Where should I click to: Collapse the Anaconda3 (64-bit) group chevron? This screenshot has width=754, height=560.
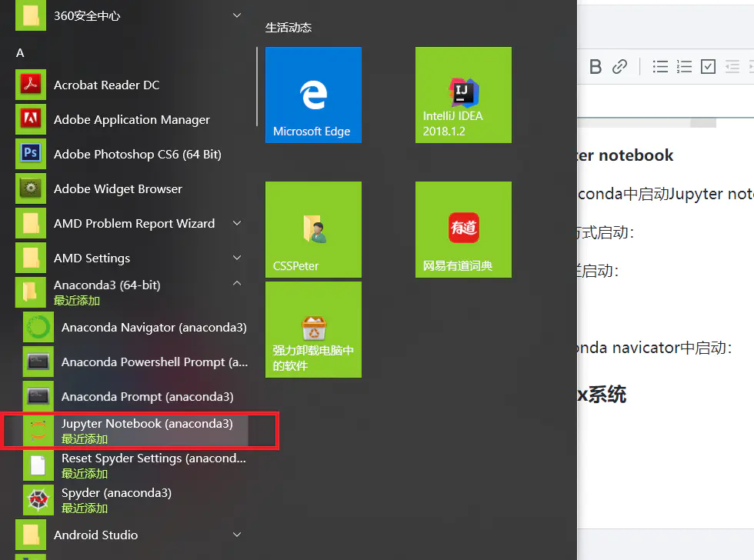(x=237, y=283)
